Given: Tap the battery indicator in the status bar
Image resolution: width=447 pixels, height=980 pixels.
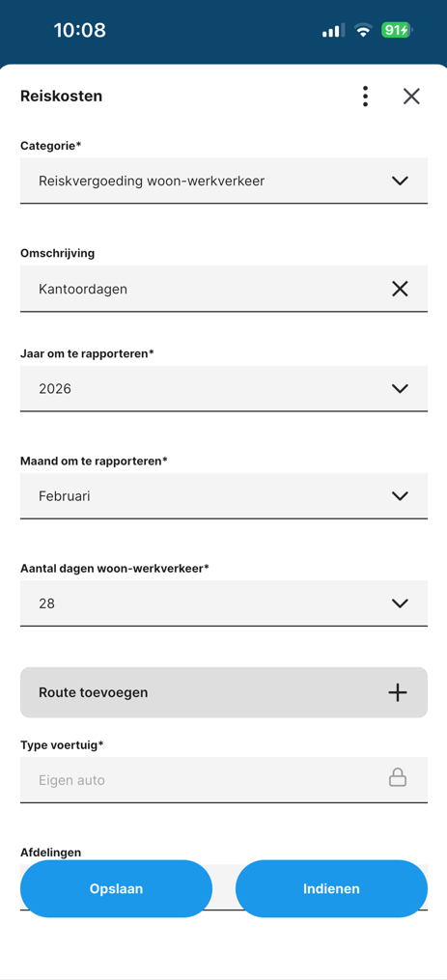Looking at the screenshot, I should pos(397,30).
